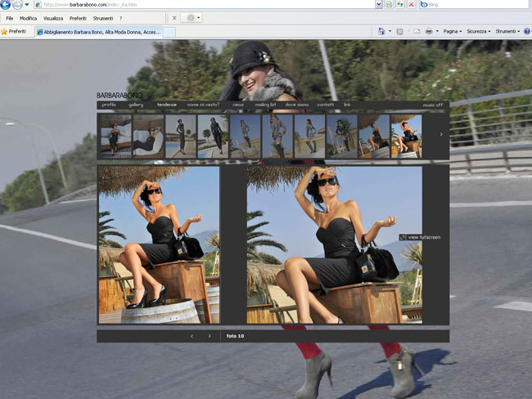This screenshot has height=399, width=532.
Task: Select the Abbigliamento Barbara Bono tab
Action: tap(99, 32)
